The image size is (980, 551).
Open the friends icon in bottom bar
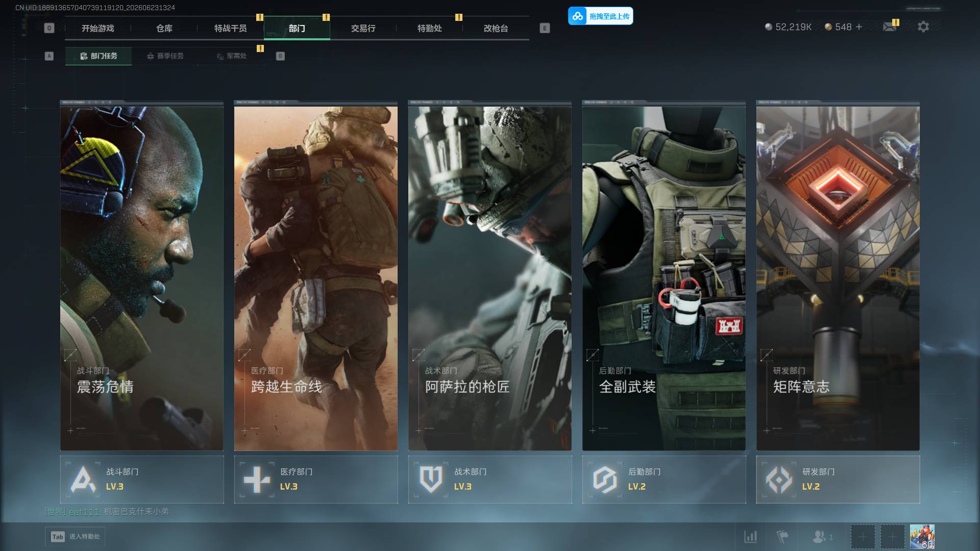pyautogui.click(x=822, y=537)
